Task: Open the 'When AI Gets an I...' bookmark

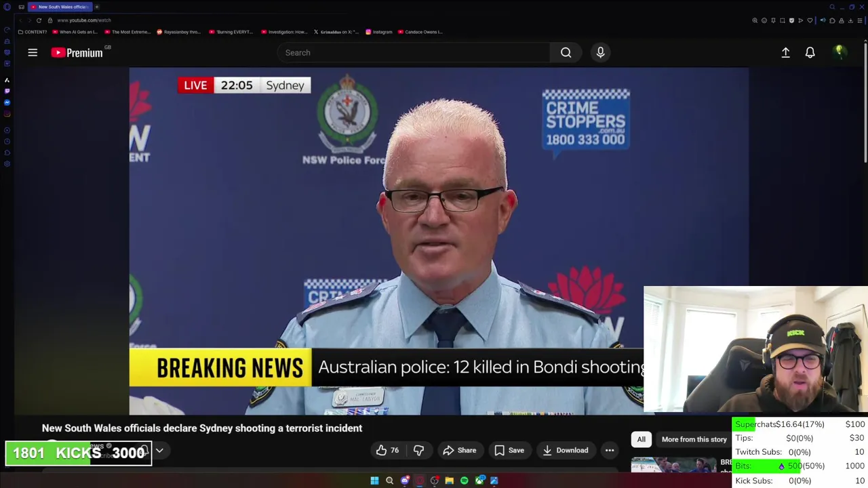Action: [x=75, y=32]
